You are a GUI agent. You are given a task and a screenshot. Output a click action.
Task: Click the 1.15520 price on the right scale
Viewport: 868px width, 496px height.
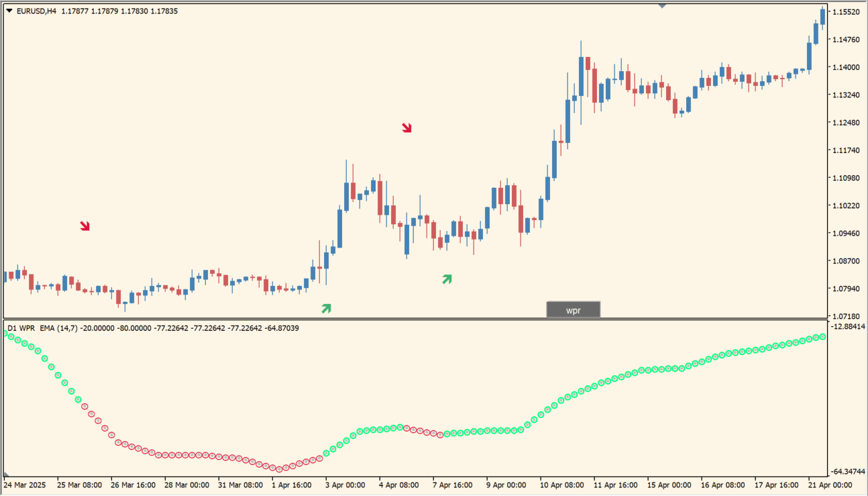tap(845, 11)
